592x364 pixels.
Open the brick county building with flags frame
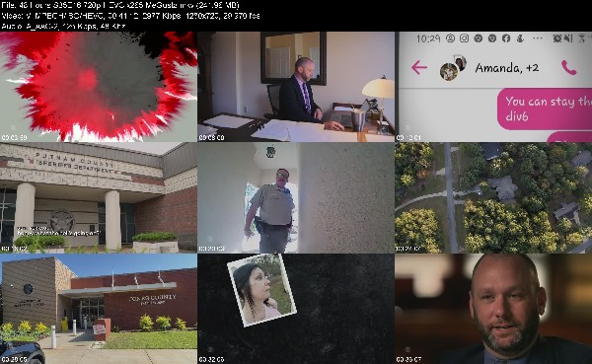(x=98, y=309)
